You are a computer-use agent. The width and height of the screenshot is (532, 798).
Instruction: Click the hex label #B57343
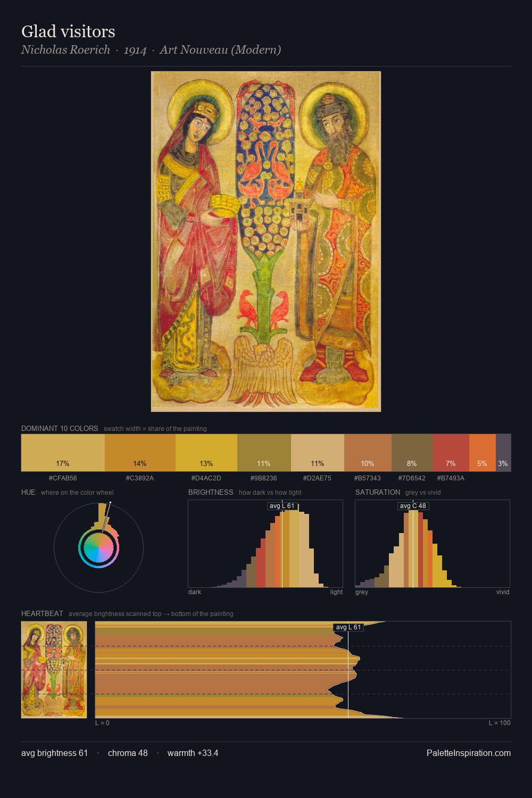click(368, 478)
